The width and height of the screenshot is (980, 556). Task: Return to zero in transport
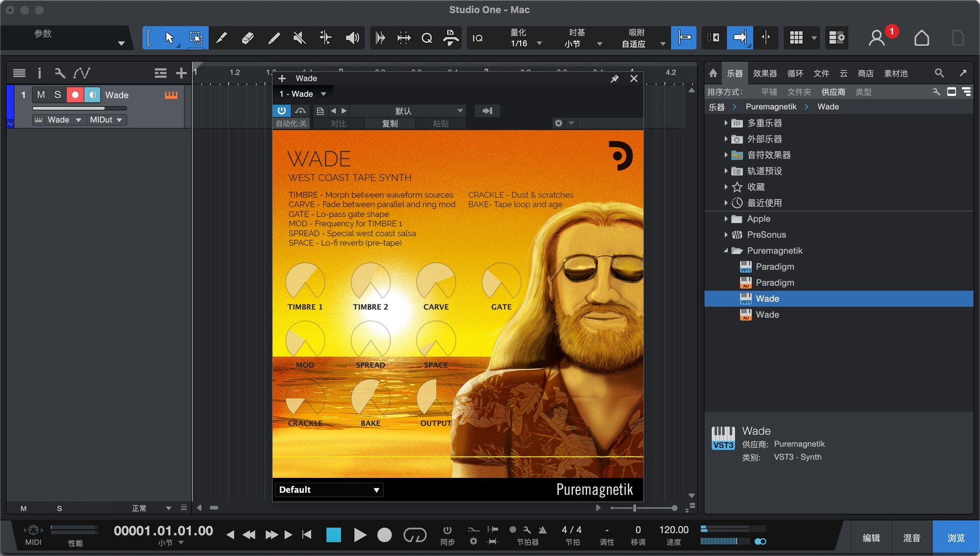(x=307, y=535)
